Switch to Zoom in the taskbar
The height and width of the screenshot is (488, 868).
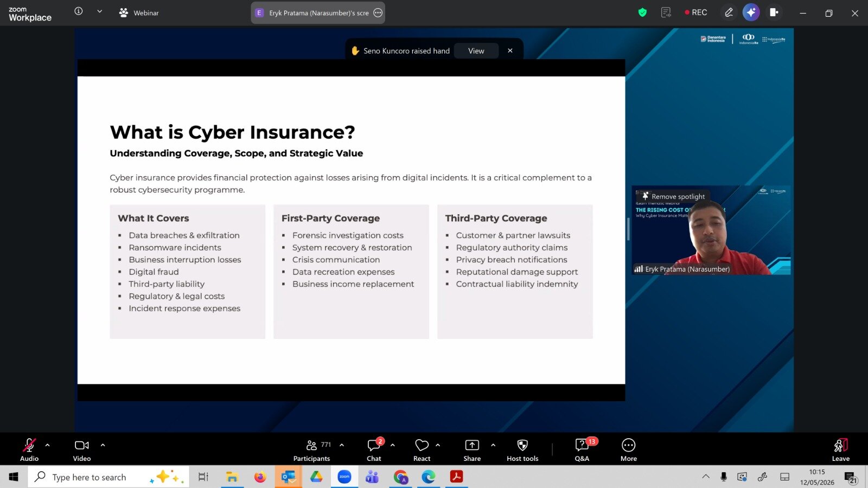point(344,477)
